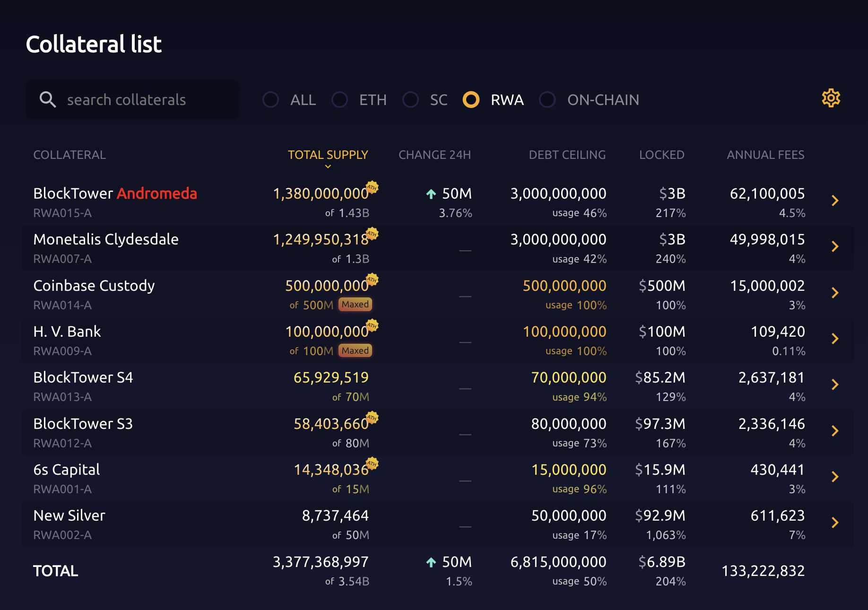Open the gear settings icon

[x=831, y=98]
